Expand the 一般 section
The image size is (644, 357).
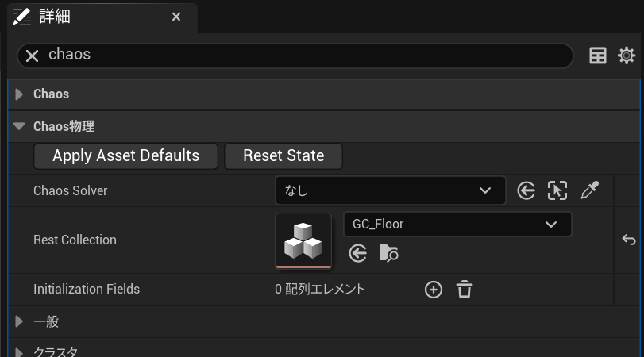click(20, 321)
